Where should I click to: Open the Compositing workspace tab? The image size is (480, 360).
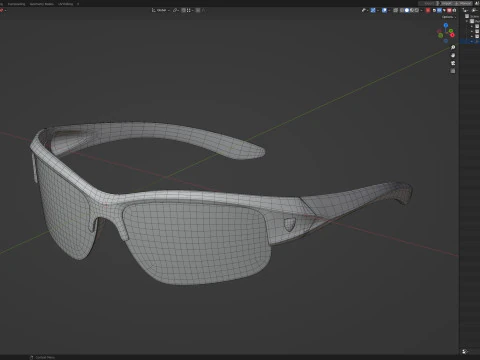(16, 4)
